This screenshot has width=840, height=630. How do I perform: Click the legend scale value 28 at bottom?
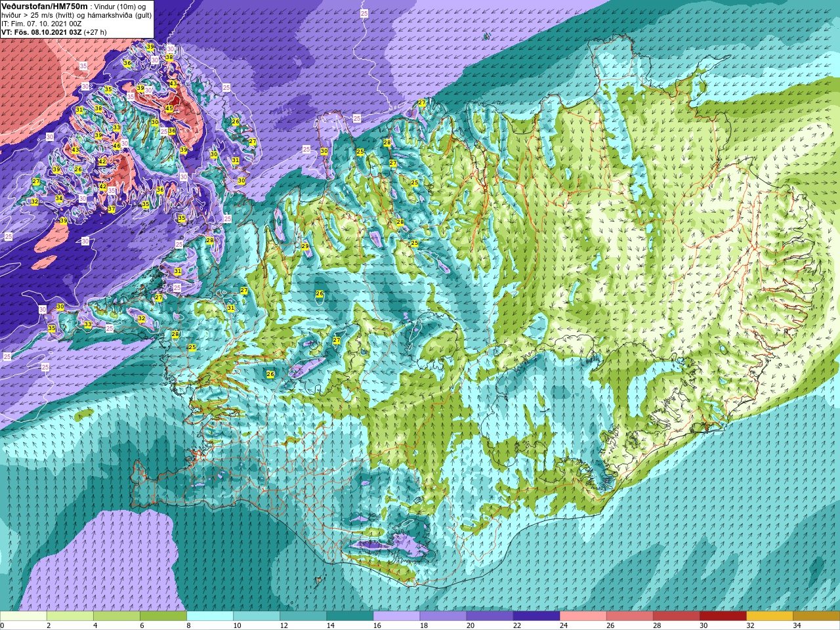(x=656, y=625)
